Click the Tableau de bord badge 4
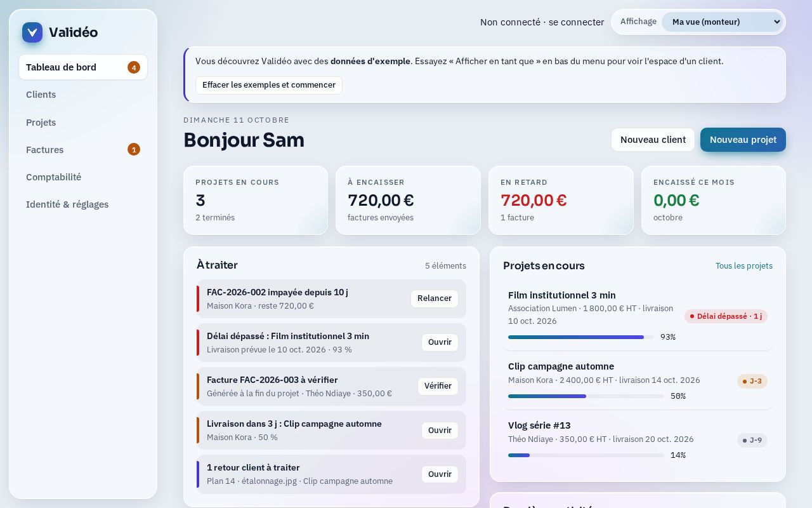 point(134,67)
